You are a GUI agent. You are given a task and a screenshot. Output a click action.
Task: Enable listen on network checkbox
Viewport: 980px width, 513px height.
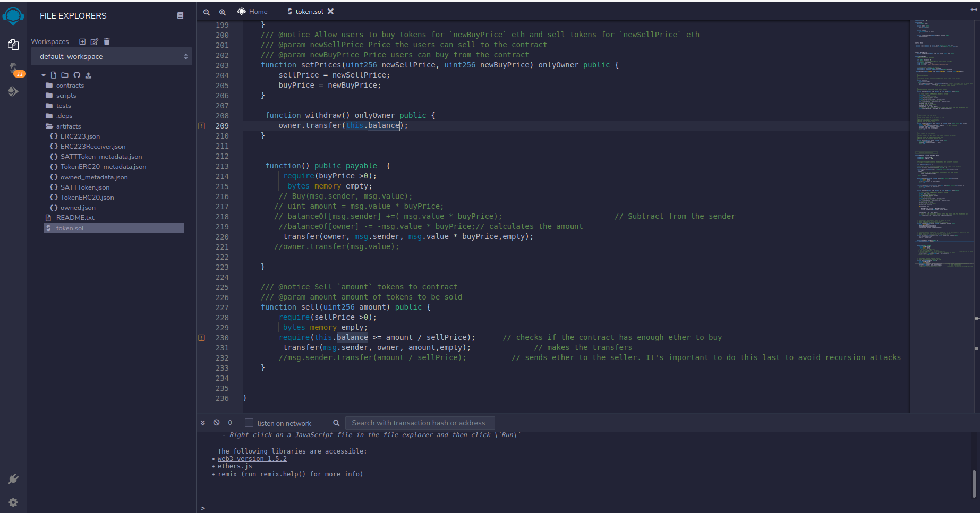[x=249, y=423]
